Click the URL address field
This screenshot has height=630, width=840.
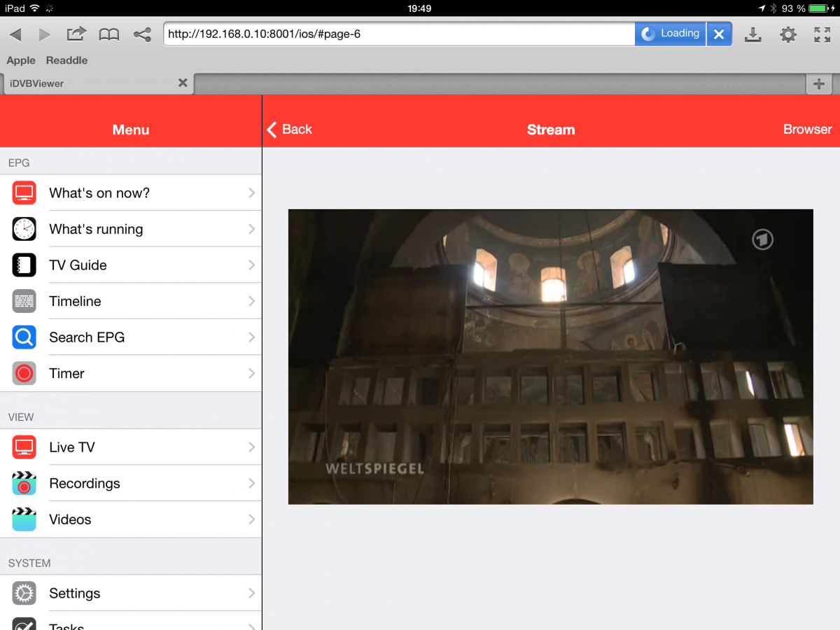tap(399, 34)
